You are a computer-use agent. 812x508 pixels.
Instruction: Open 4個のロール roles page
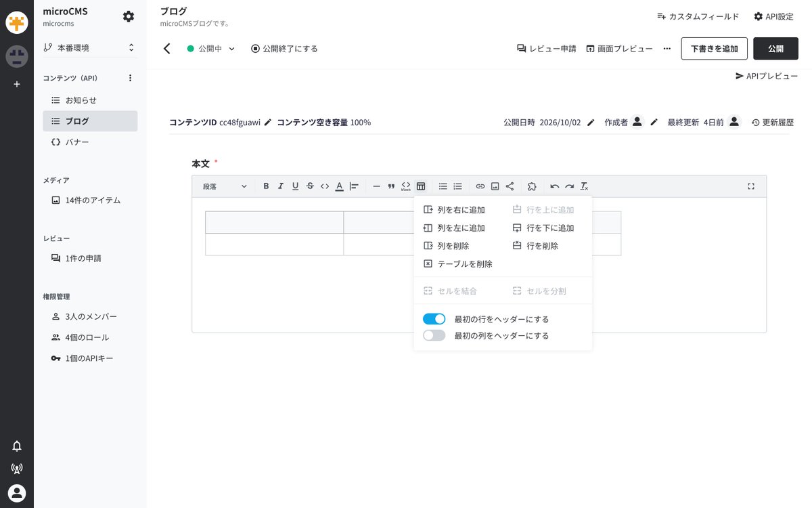pyautogui.click(x=90, y=337)
